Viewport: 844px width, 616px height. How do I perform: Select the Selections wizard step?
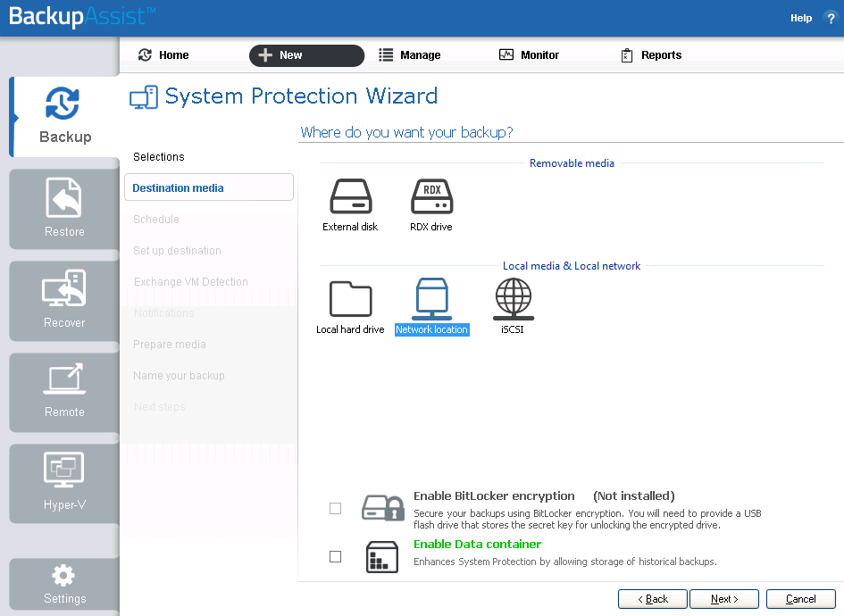pyautogui.click(x=159, y=156)
